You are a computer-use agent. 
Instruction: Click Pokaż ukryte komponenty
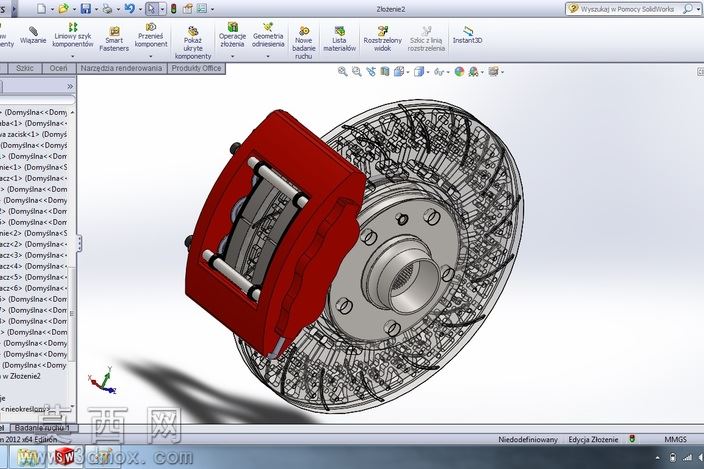(x=193, y=43)
